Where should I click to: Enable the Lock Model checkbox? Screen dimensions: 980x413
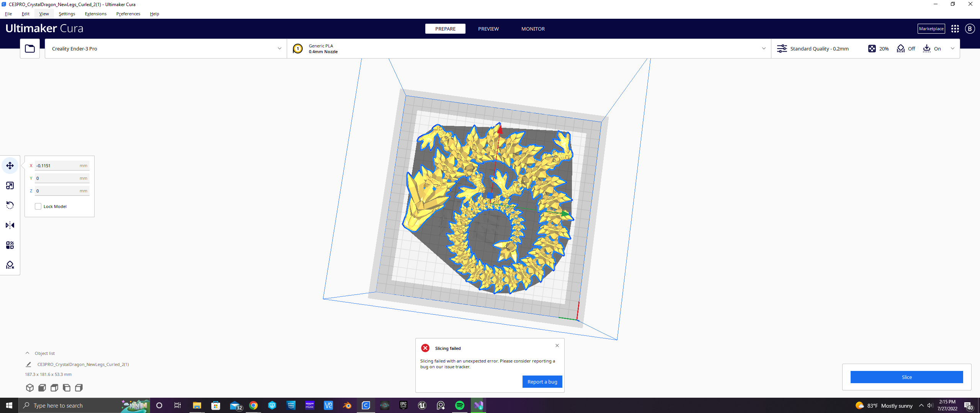tap(38, 206)
